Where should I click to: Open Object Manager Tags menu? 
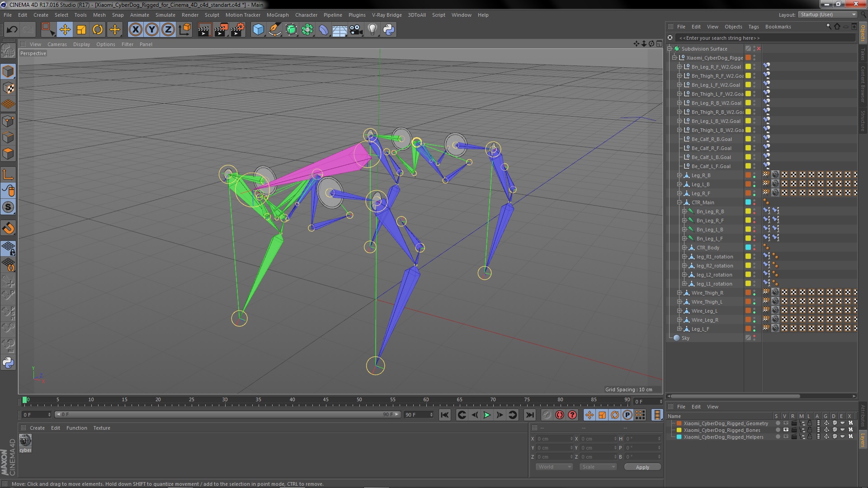coord(753,27)
